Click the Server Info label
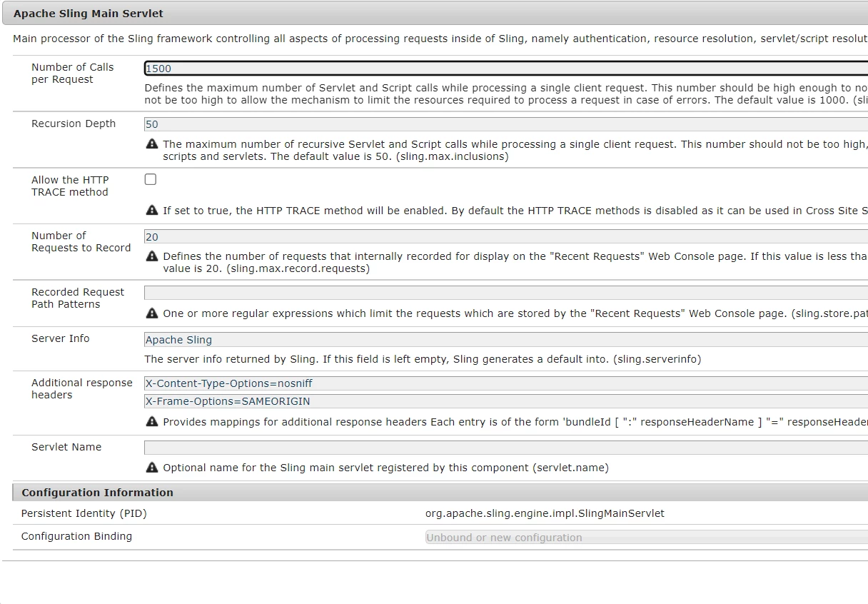This screenshot has height=604, width=868. coord(61,338)
